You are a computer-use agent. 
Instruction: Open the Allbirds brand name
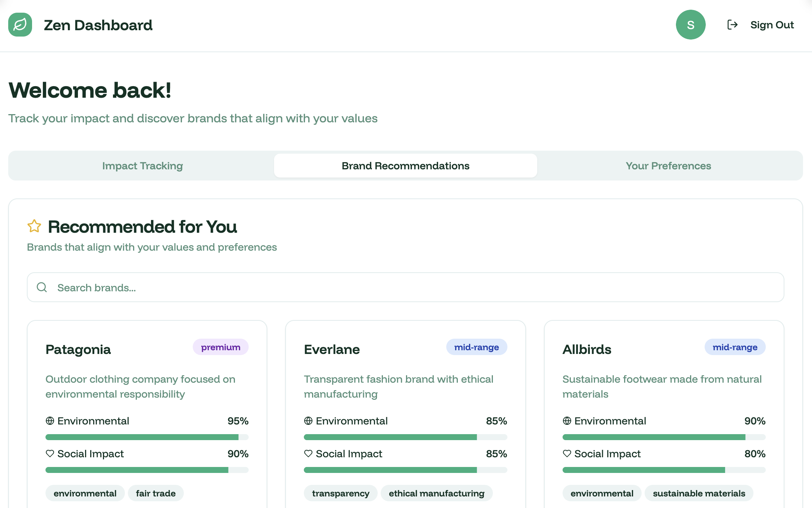point(587,349)
